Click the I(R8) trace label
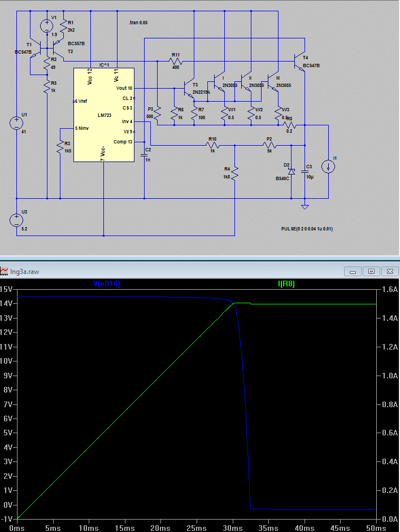This screenshot has height=532, width=400. 286,284
